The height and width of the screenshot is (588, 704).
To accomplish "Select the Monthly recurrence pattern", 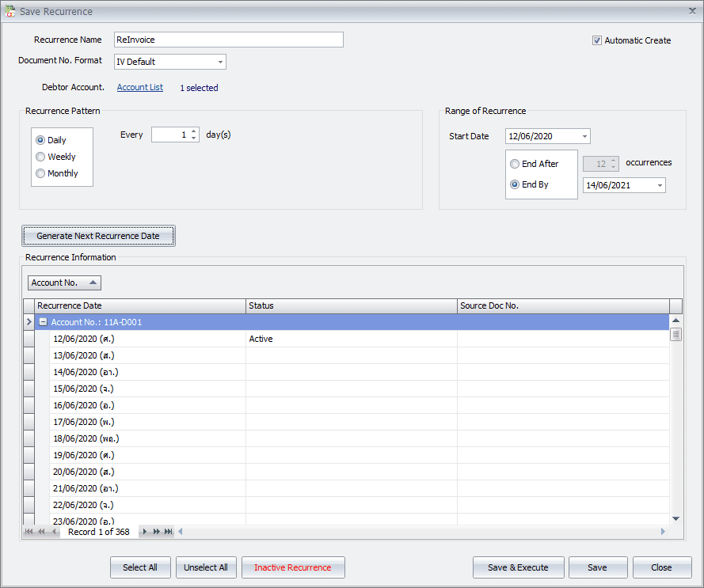I will point(40,173).
